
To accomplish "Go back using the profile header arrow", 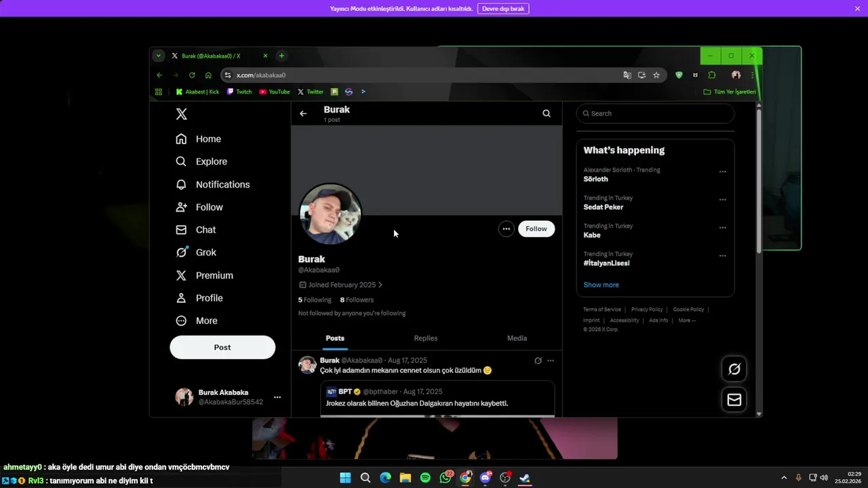I will [303, 114].
